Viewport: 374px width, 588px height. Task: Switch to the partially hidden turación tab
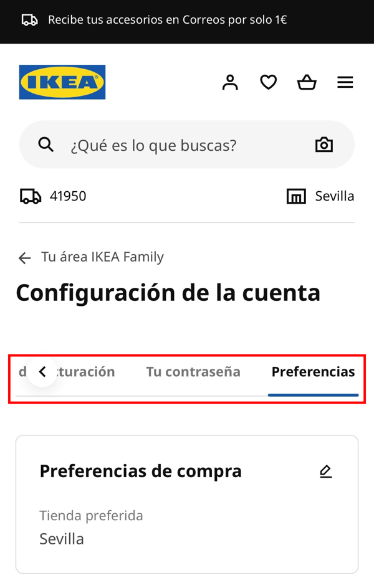pyautogui.click(x=85, y=372)
